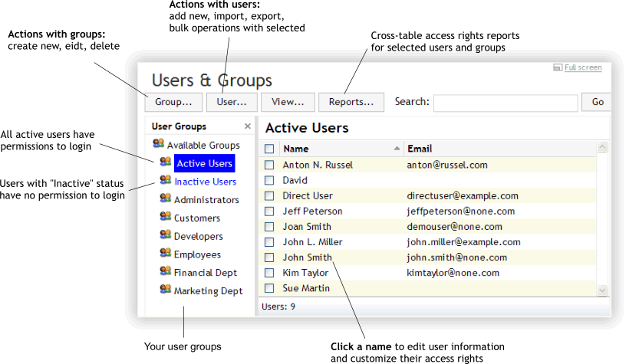Click the Financial Dept group icon

click(x=165, y=271)
